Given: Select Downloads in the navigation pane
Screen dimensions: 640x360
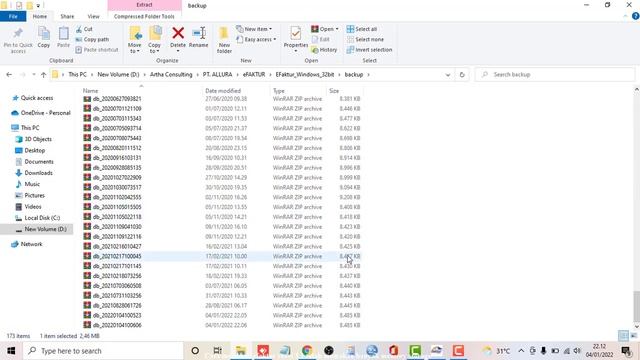Looking at the screenshot, I should (x=38, y=173).
